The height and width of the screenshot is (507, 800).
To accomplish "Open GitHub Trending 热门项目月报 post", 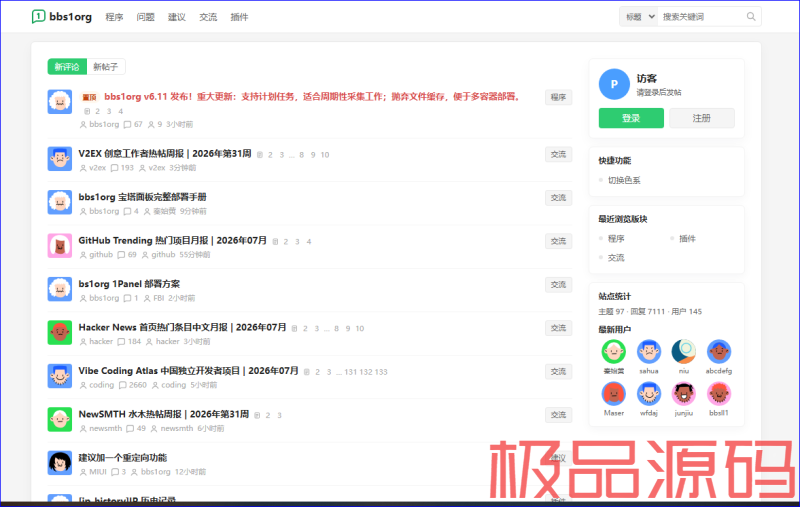I will click(172, 240).
